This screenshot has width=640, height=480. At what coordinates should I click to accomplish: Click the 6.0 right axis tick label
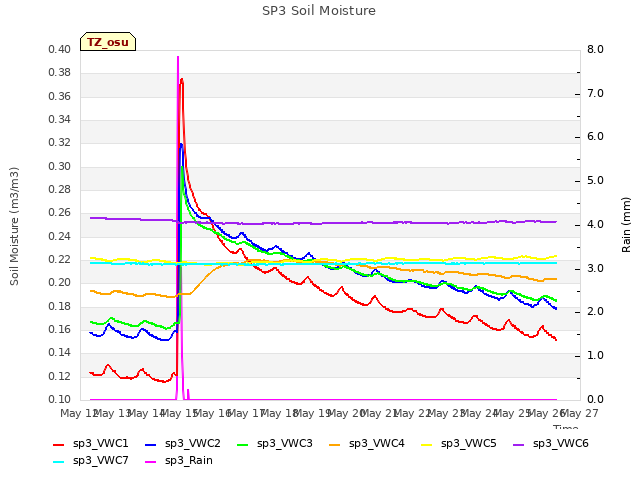point(595,137)
